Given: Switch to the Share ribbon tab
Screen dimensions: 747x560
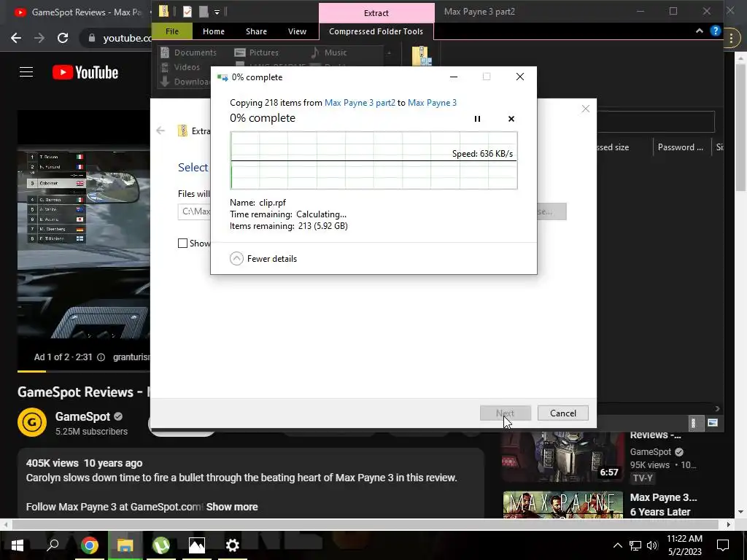Looking at the screenshot, I should (256, 31).
